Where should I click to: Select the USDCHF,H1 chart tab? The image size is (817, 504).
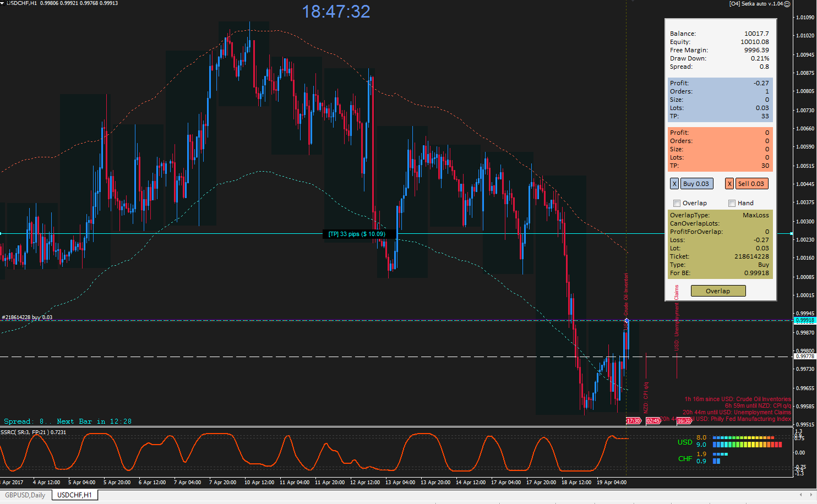click(75, 495)
